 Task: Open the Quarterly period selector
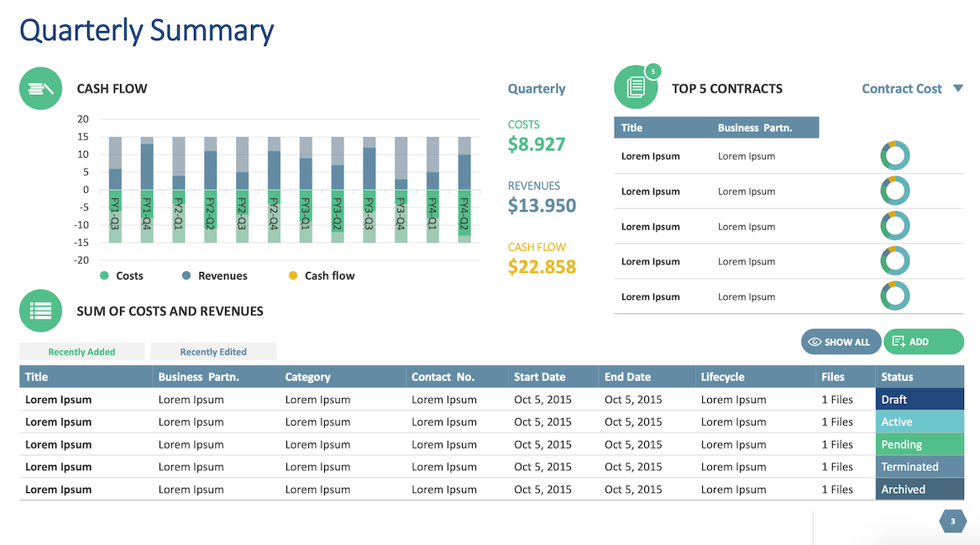point(537,89)
